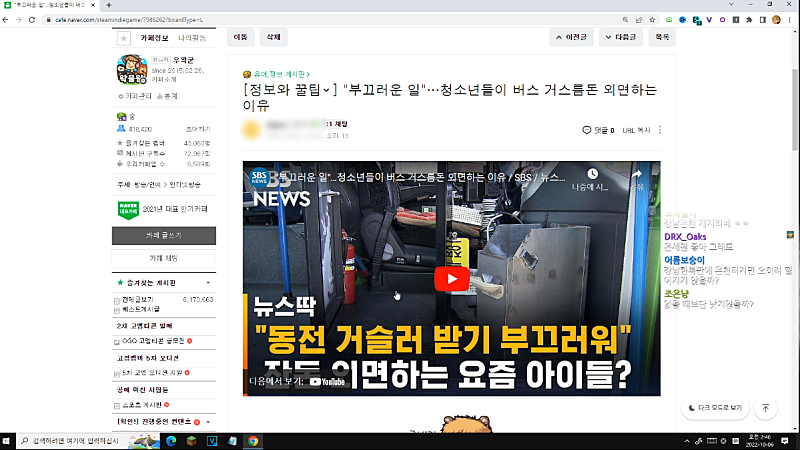Open the Chrome profile avatar
This screenshot has height=450, width=800.
(x=777, y=20)
